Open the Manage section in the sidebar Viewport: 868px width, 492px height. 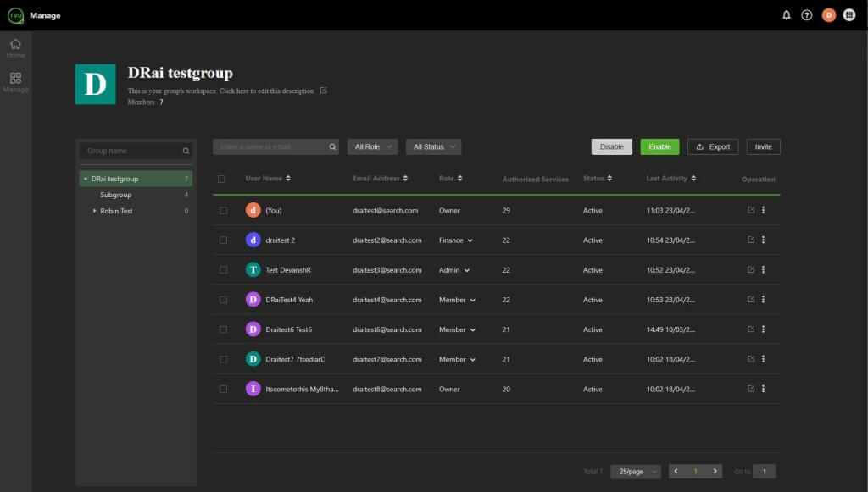15,82
